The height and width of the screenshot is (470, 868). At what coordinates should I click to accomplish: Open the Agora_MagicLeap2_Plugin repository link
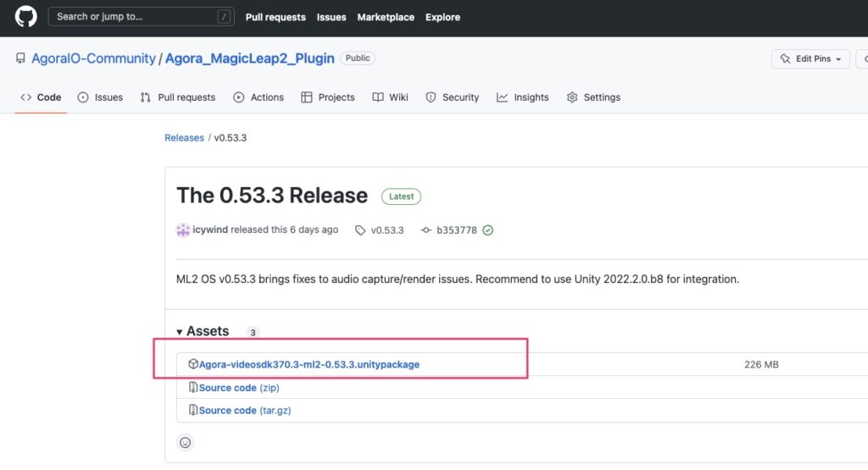(250, 58)
